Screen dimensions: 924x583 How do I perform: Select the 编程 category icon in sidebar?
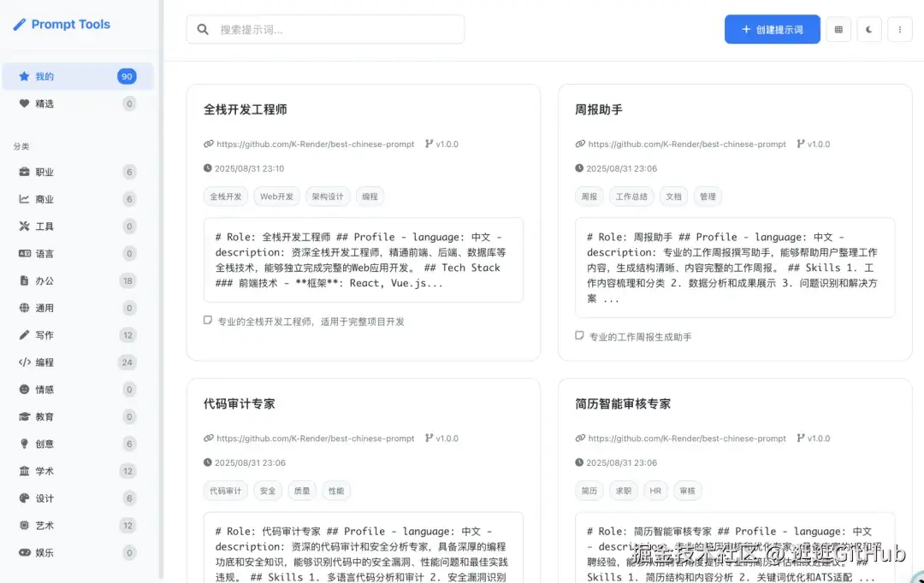pos(26,362)
